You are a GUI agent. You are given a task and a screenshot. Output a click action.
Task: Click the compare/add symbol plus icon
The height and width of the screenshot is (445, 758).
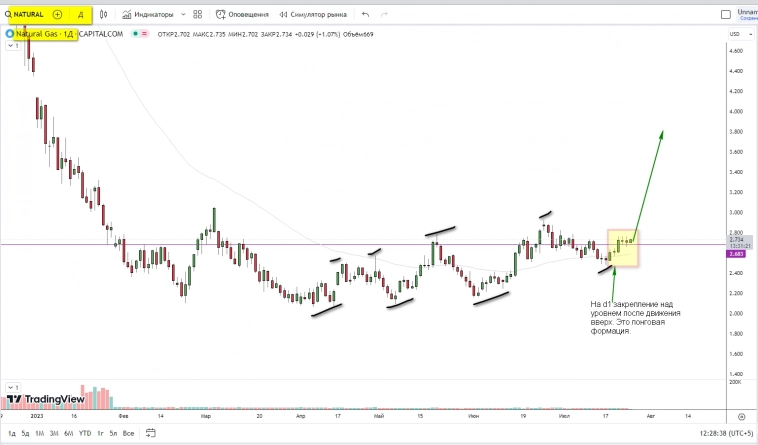[58, 14]
